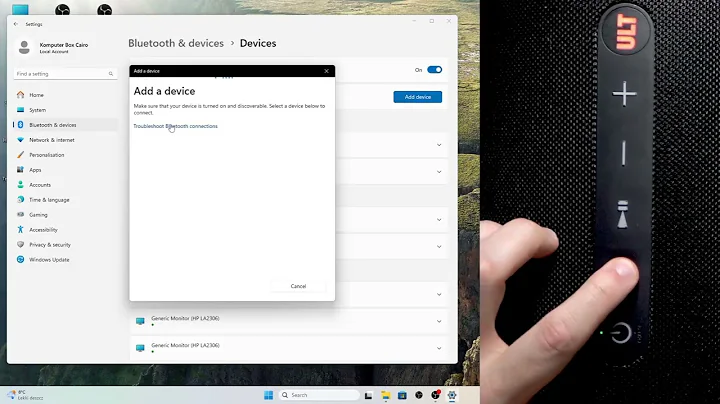Viewport: 720px width, 404px height.
Task: Click the Windows Update sync icon
Action: click(20, 259)
